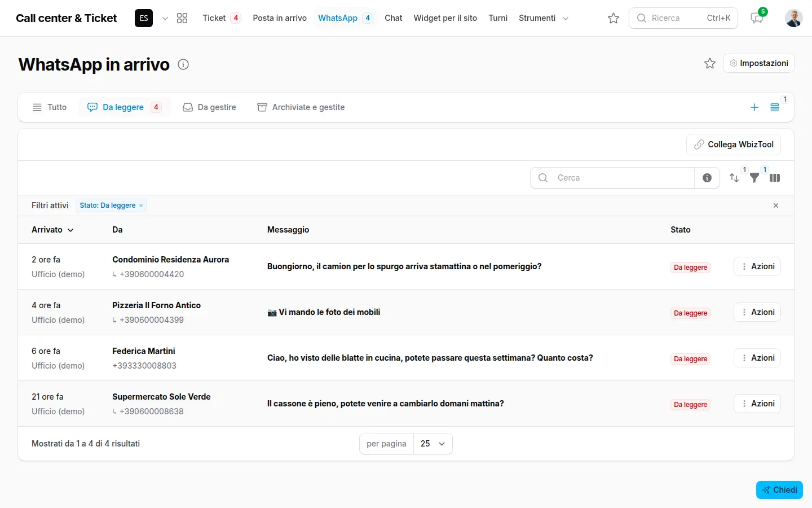Open the filter funnel icon

tap(754, 178)
